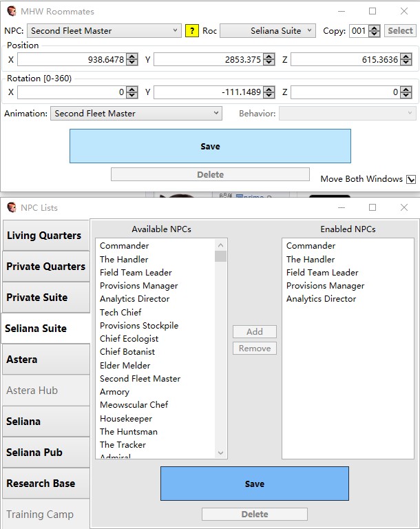Select Chief Ecologist in Available NPCs list
The image size is (420, 529).
pyautogui.click(x=156, y=338)
